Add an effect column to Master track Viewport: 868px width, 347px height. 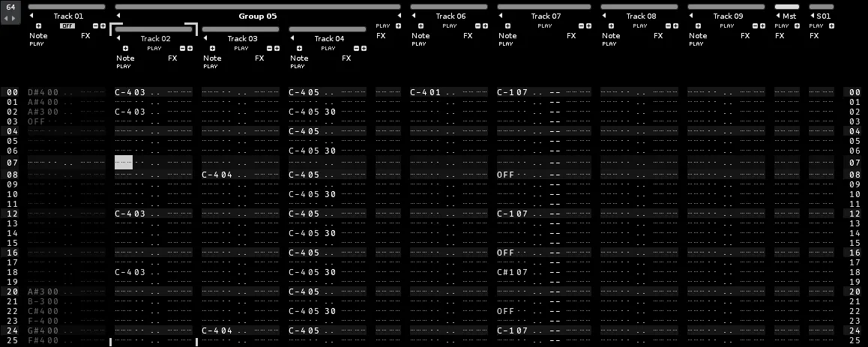point(798,25)
